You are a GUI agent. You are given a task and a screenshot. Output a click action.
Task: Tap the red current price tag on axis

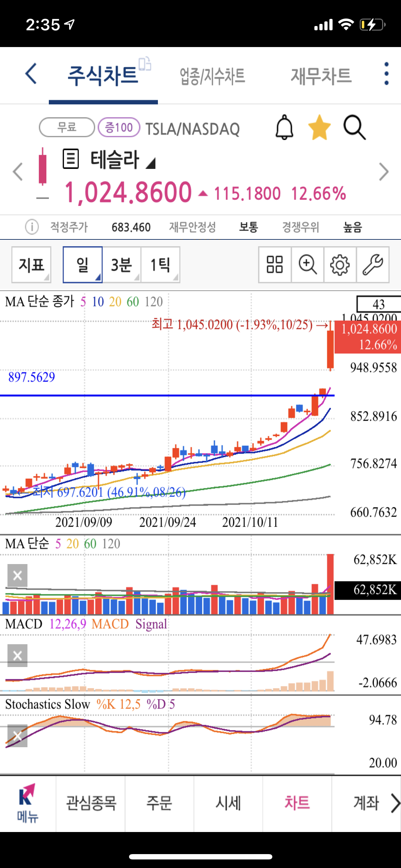368,337
